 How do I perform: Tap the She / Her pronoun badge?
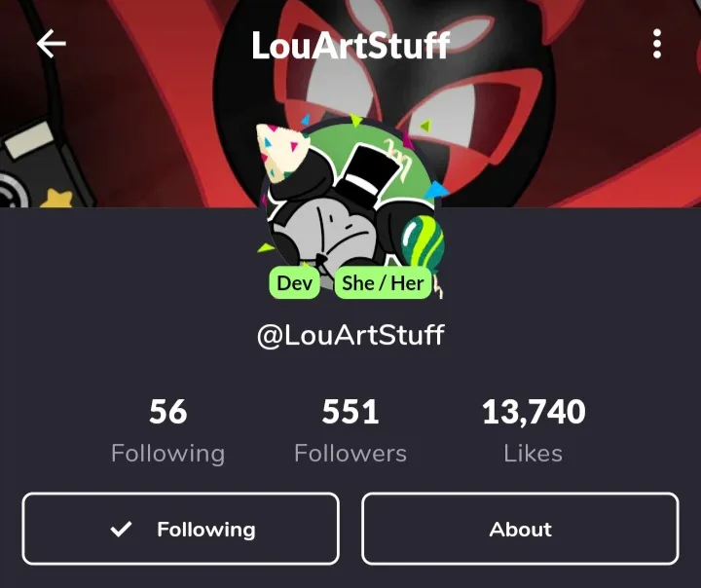point(384,283)
